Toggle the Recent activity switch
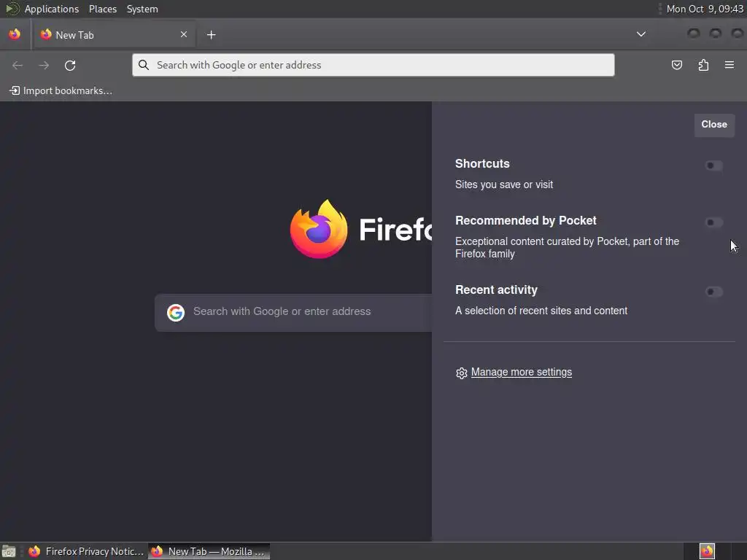Viewport: 747px width, 560px height. tap(713, 292)
